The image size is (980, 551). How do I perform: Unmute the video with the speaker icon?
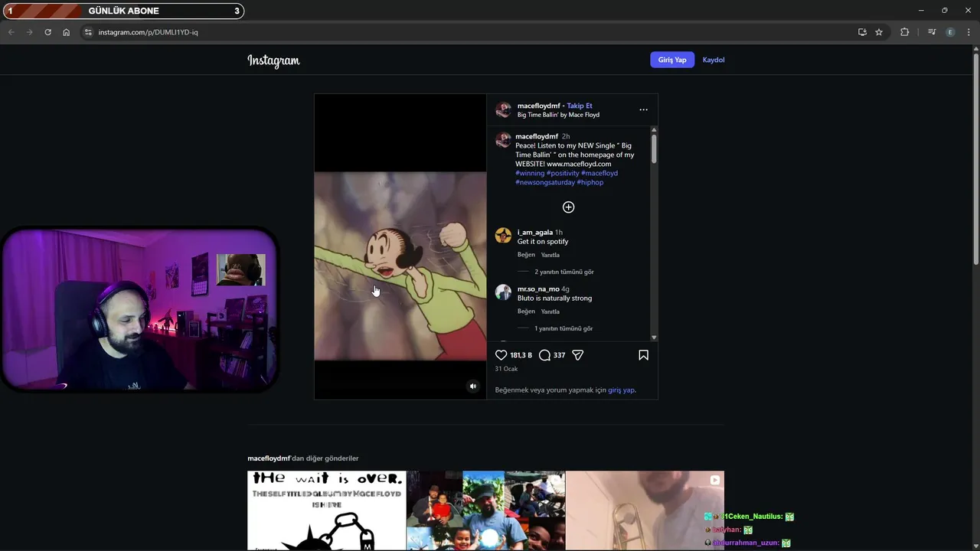pos(472,386)
